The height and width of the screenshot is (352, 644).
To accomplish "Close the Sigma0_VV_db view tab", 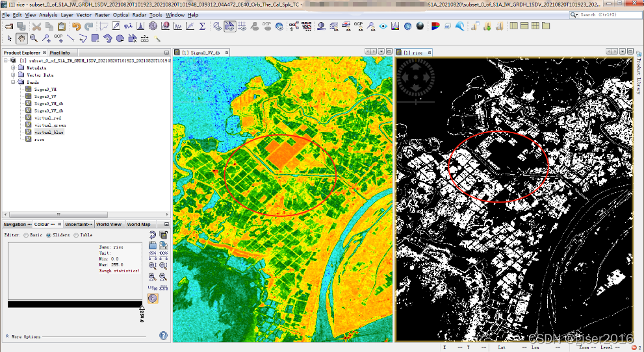I will tap(226, 53).
